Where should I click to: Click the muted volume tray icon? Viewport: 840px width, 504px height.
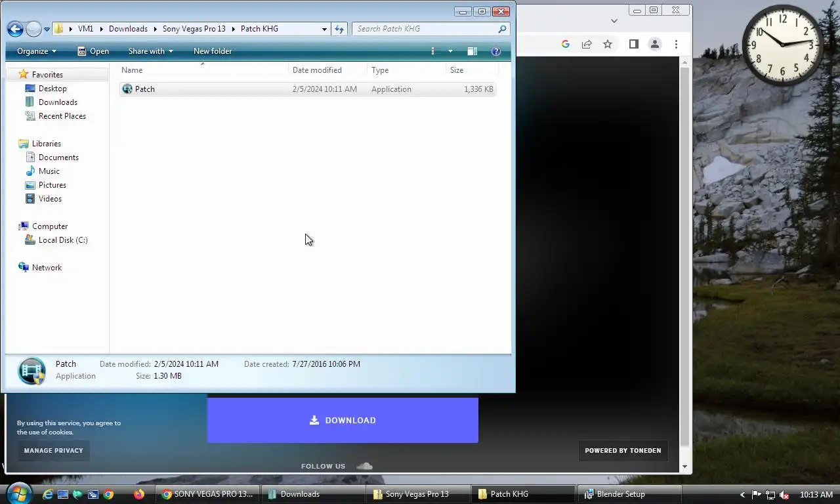pos(784,495)
